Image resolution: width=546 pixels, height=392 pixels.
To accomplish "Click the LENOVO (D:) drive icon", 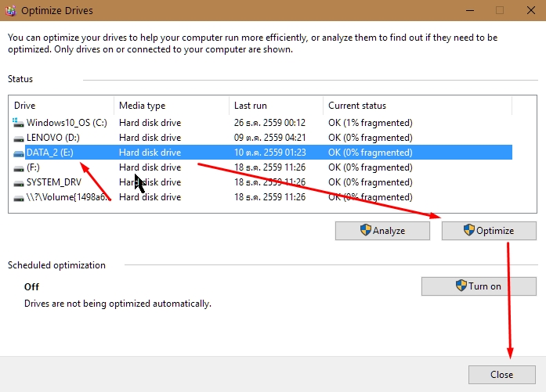I will pyautogui.click(x=19, y=138).
